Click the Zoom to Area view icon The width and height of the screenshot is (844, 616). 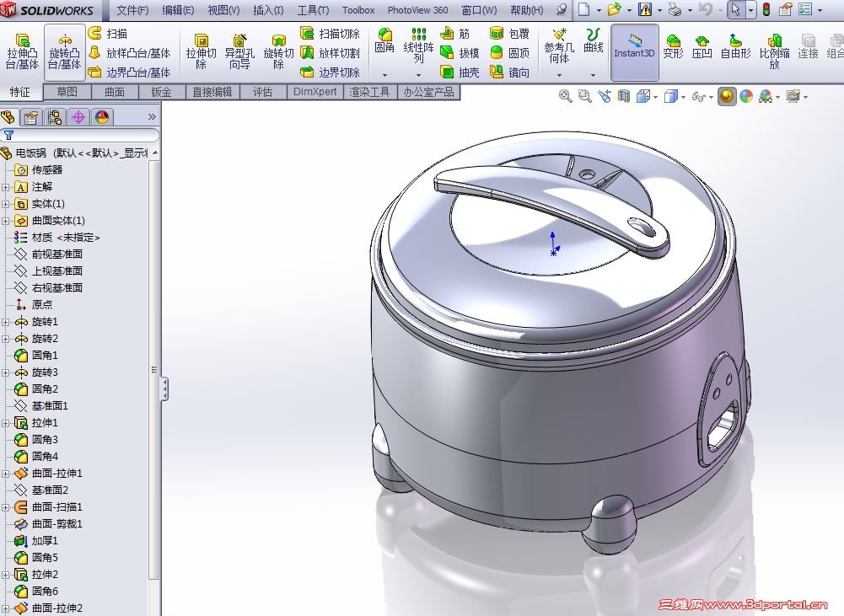[584, 97]
